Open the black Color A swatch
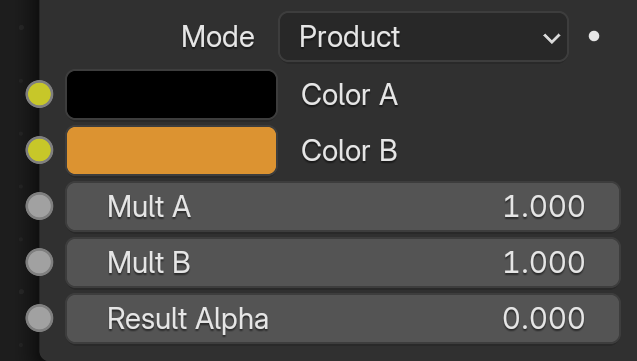The width and height of the screenshot is (637, 361). point(171,95)
